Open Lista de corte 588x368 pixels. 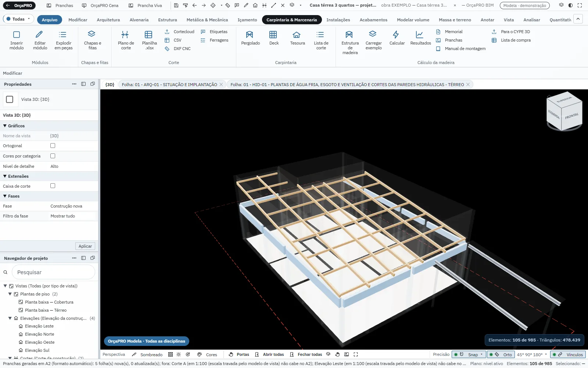(320, 40)
